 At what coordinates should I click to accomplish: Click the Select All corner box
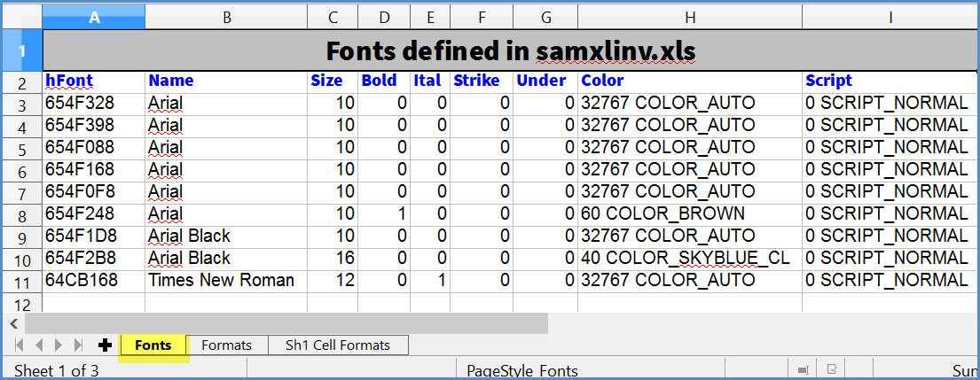pos(21,15)
